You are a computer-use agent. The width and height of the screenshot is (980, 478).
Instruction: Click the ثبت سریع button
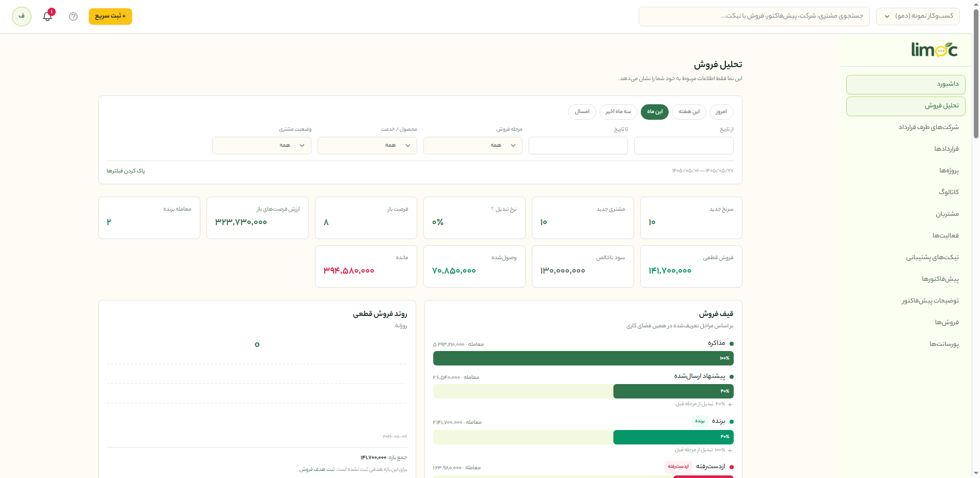tap(110, 17)
